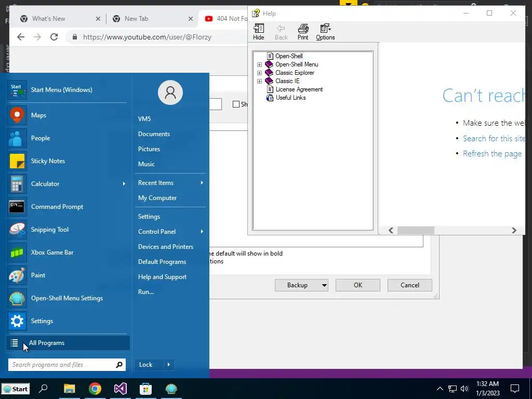Expand Classic IE tree node
The width and height of the screenshot is (532, 399).
pyautogui.click(x=260, y=81)
